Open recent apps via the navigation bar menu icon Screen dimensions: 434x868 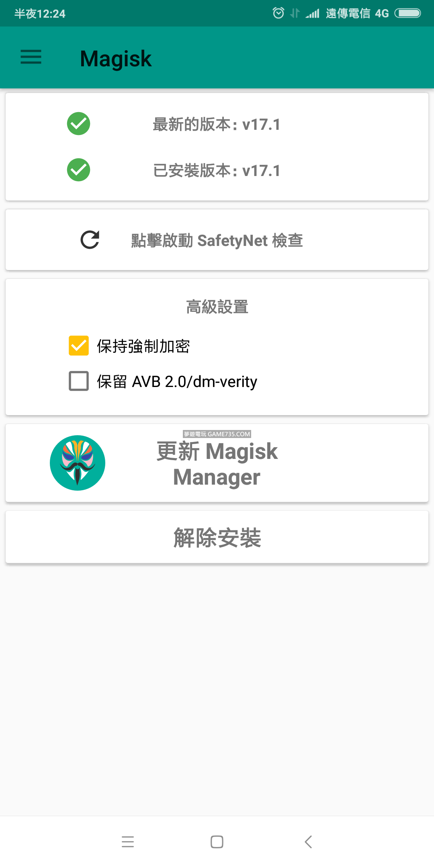(x=128, y=841)
